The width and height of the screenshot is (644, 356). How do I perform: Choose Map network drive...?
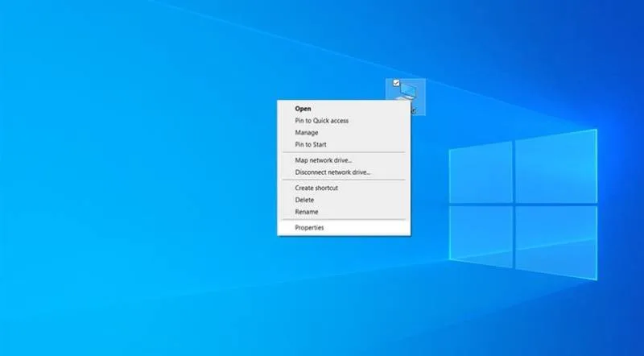coord(344,160)
